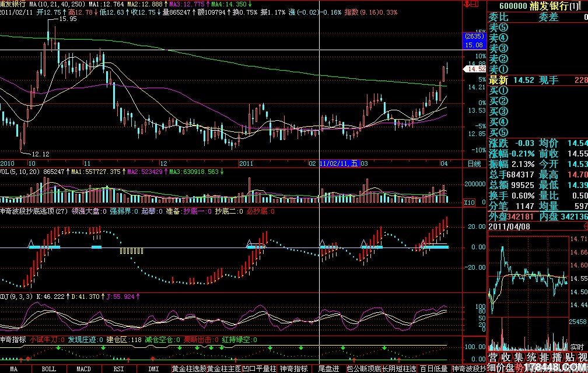Click the 涨幅 -0.21% value
This screenshot has height=373, width=588.
[x=523, y=154]
